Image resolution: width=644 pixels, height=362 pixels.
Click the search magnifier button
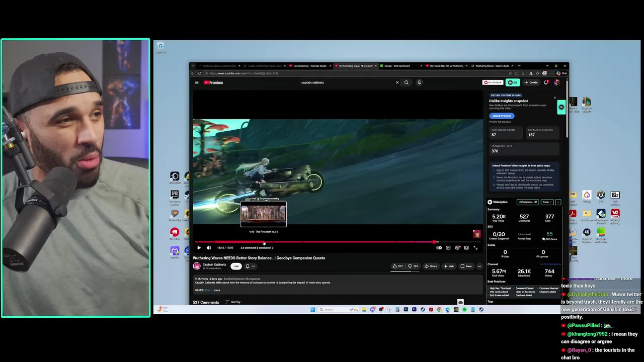point(407,82)
